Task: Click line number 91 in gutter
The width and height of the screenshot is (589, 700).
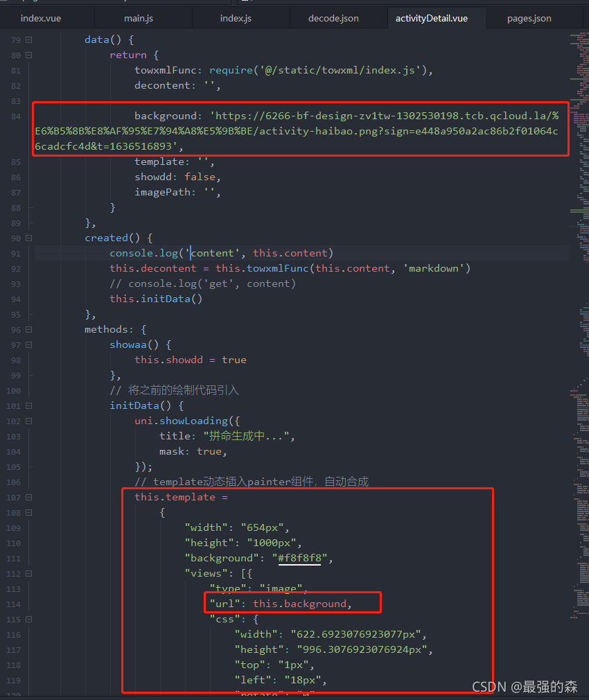Action: tap(16, 254)
